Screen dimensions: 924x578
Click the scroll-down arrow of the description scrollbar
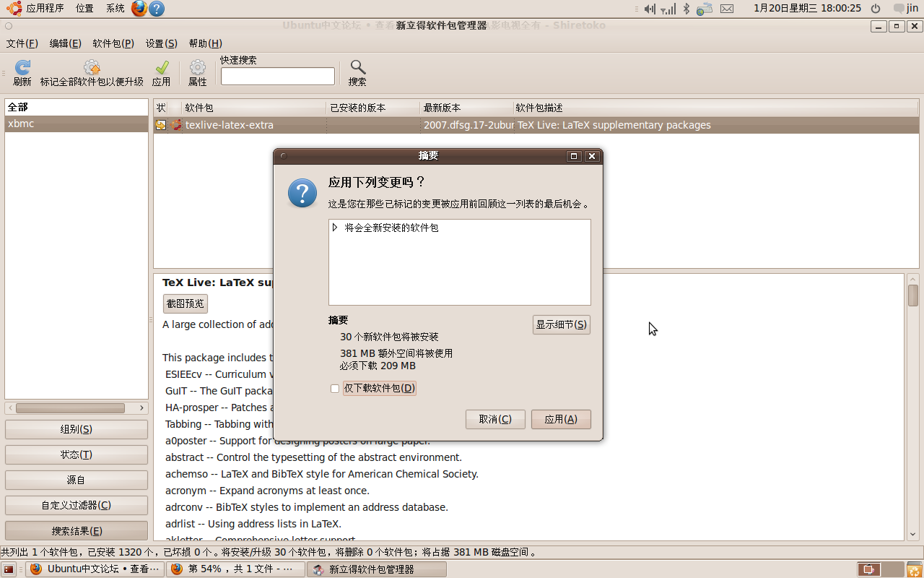coord(913,535)
